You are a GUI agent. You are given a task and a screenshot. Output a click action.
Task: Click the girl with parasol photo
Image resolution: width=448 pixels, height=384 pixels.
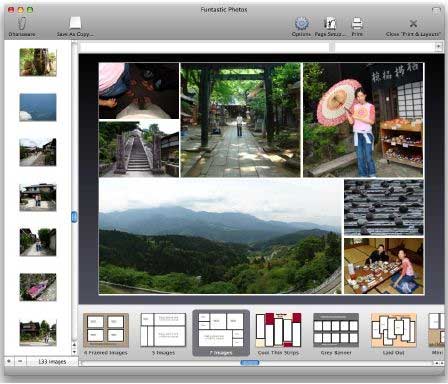[363, 120]
